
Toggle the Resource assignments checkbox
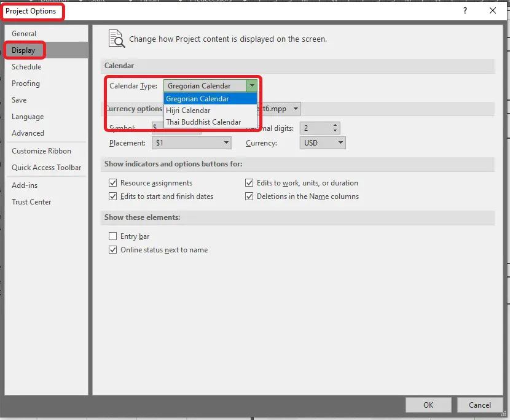(112, 183)
